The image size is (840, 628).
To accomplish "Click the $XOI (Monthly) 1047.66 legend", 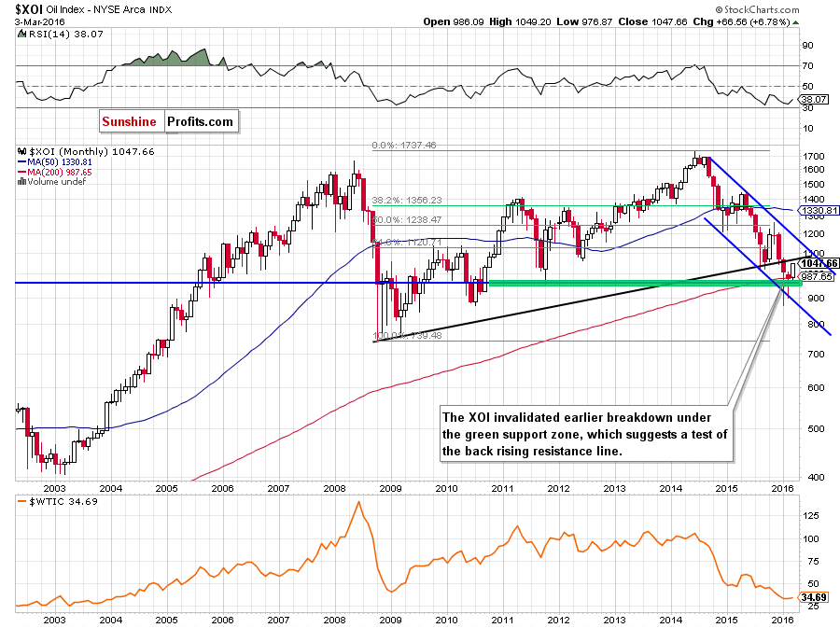I will point(86,151).
